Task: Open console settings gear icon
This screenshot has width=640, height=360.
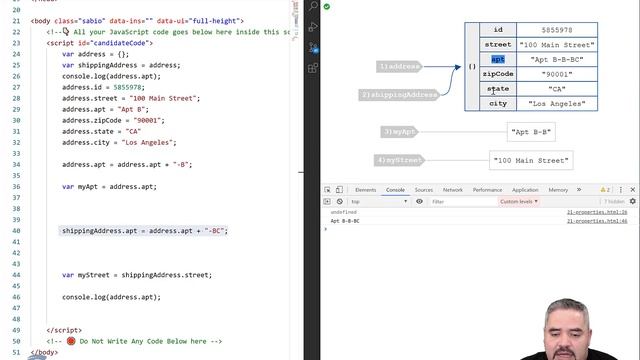Action: tap(633, 201)
